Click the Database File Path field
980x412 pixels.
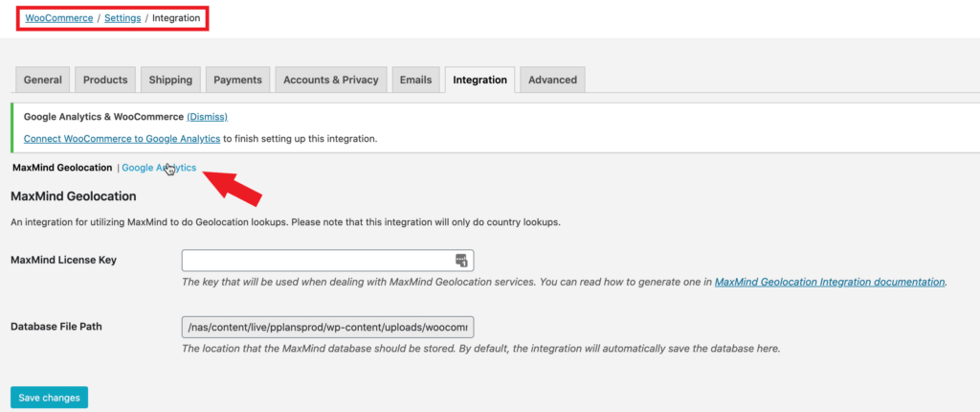click(x=327, y=327)
